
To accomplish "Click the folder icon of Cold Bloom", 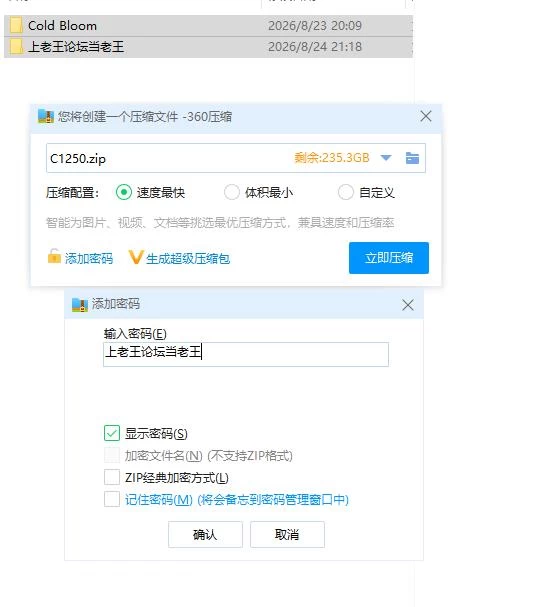I will [x=16, y=26].
